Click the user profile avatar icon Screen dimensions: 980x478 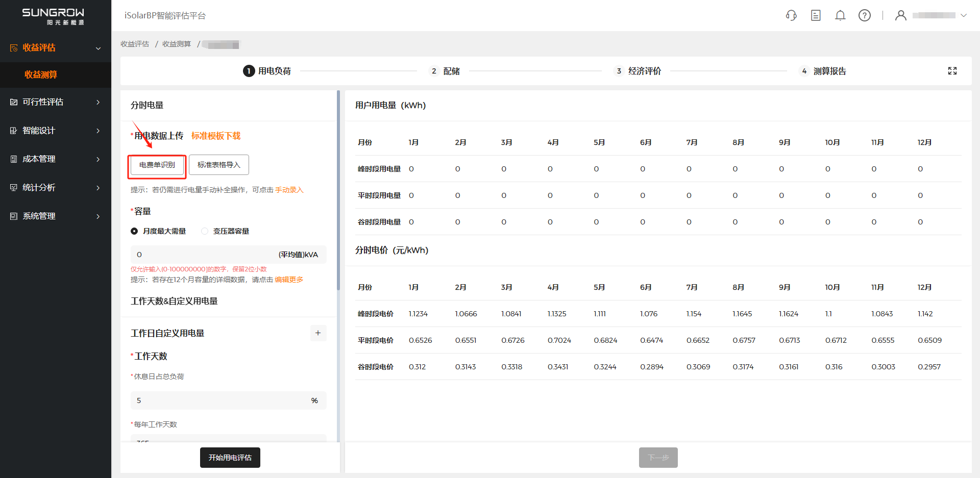(x=901, y=15)
